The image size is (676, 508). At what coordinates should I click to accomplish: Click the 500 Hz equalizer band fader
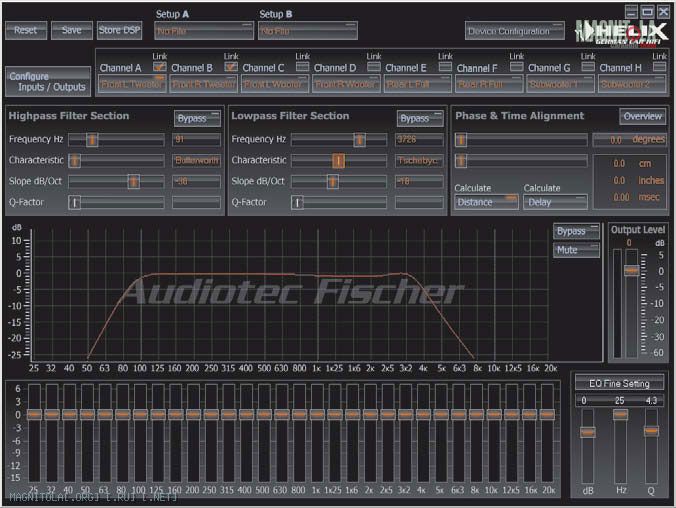click(x=264, y=414)
